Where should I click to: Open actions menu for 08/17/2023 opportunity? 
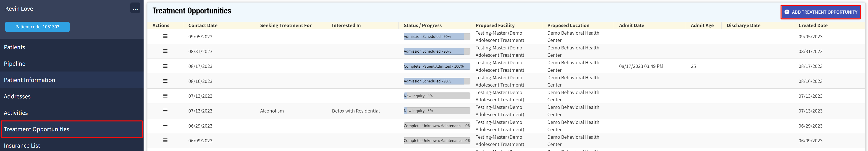click(x=165, y=66)
